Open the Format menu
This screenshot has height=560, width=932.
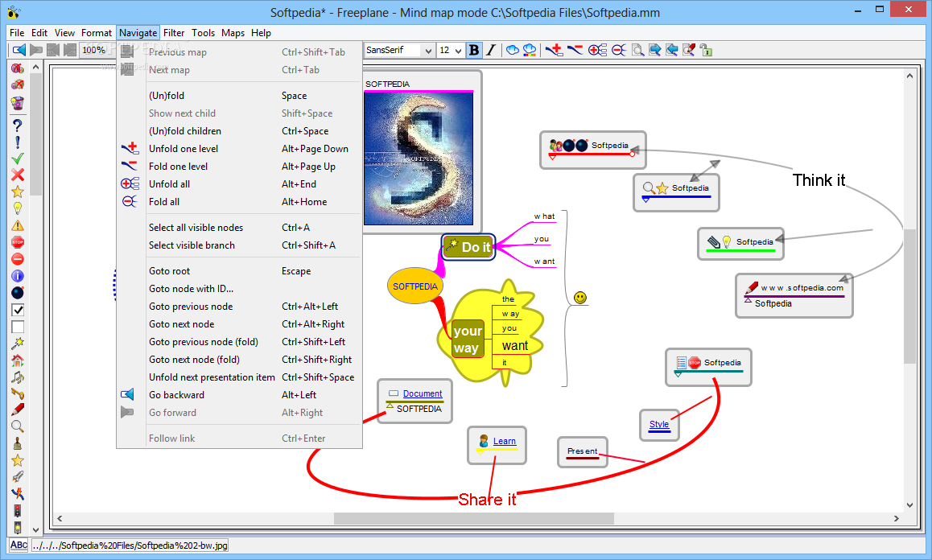point(97,33)
